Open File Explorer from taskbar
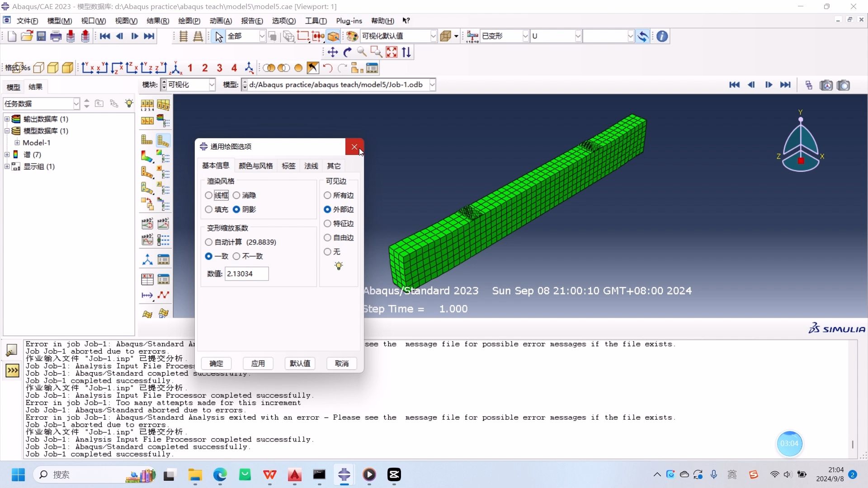The width and height of the screenshot is (868, 488). pos(195,474)
